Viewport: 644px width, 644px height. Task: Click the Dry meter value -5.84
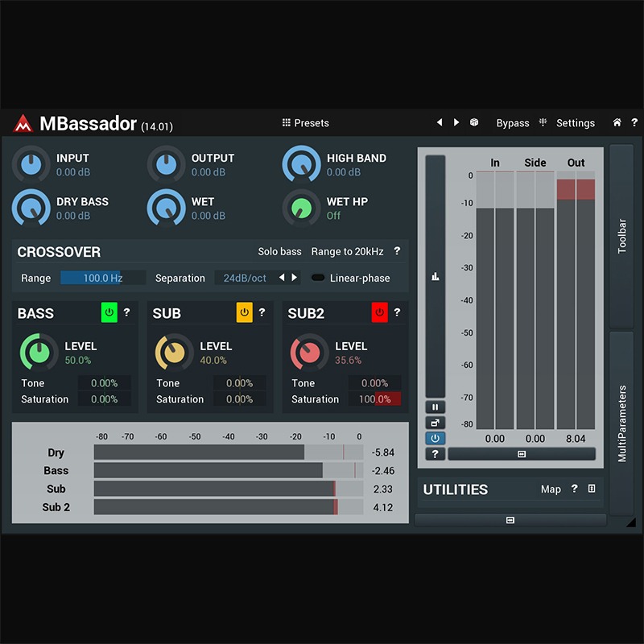383,452
